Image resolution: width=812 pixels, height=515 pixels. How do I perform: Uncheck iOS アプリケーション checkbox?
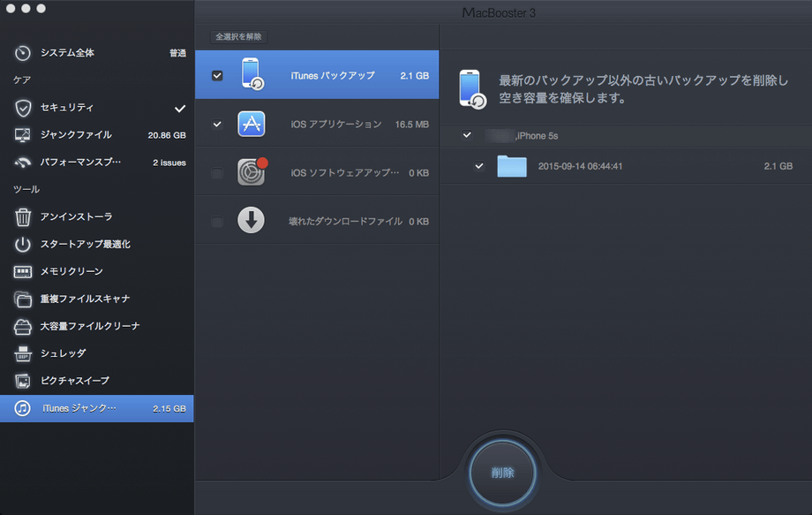coord(217,125)
